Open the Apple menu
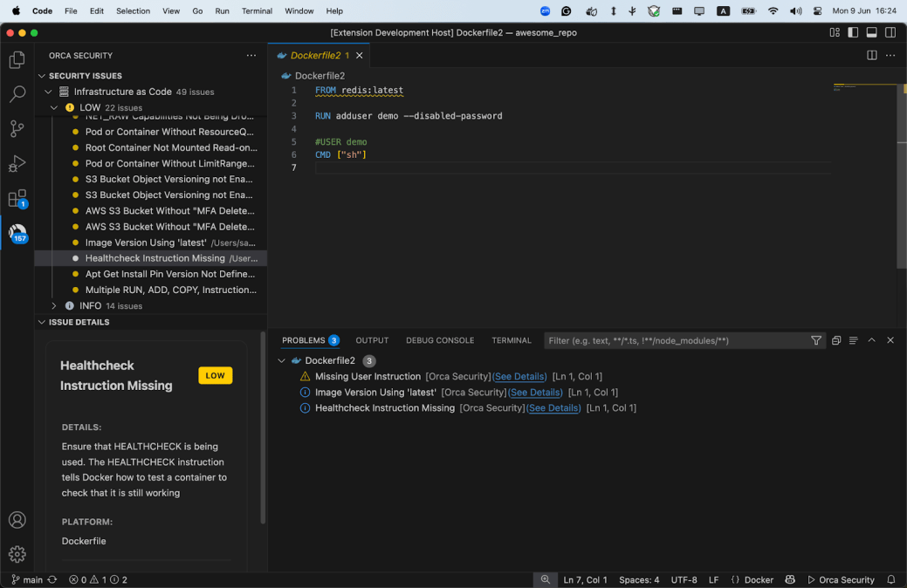 click(x=16, y=11)
